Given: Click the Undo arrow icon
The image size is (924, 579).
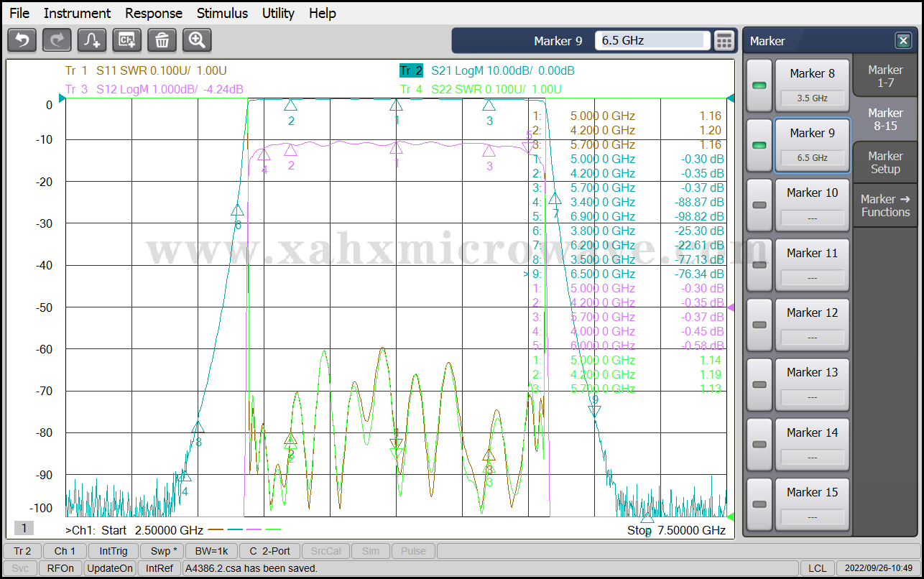Looking at the screenshot, I should (22, 40).
